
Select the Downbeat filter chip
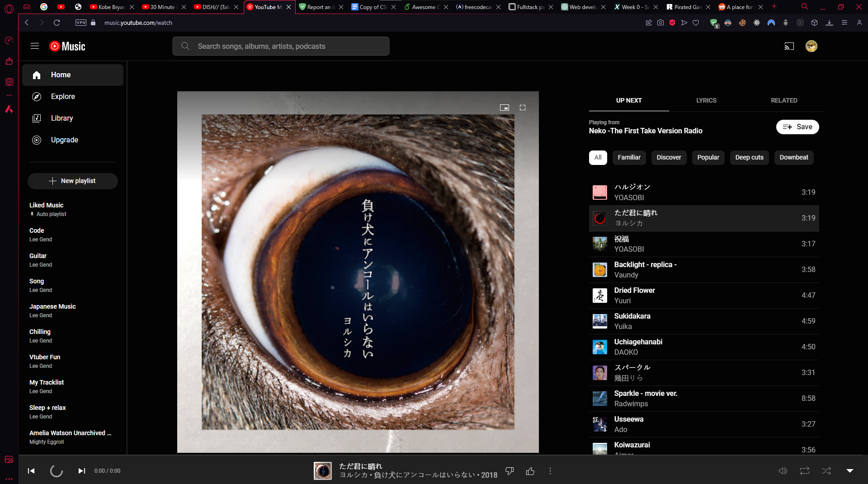pyautogui.click(x=793, y=157)
